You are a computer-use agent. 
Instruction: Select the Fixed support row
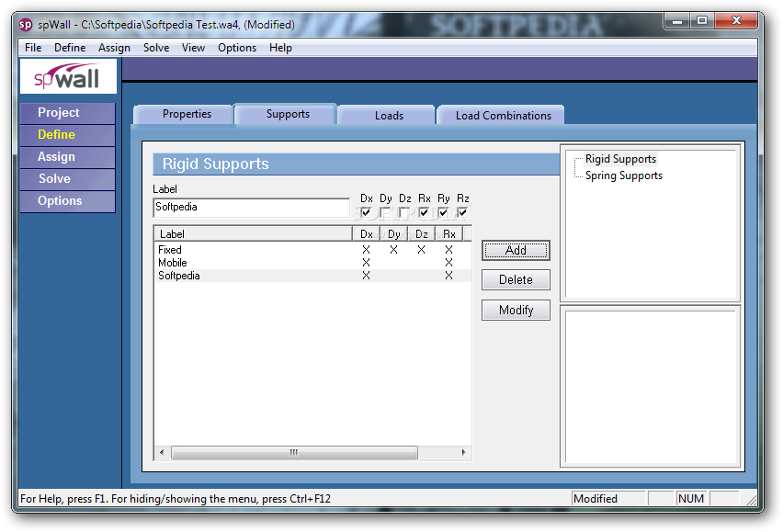pyautogui.click(x=313, y=250)
